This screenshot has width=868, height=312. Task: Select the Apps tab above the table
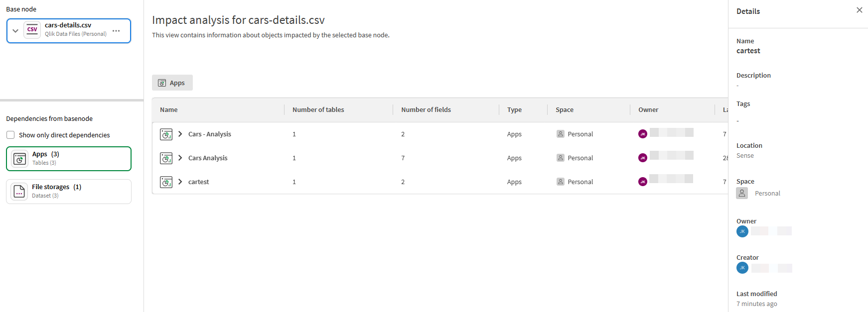pyautogui.click(x=172, y=83)
